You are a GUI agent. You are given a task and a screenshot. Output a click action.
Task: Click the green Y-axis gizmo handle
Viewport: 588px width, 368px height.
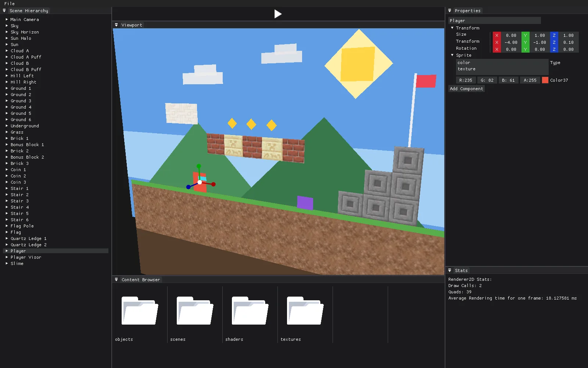coord(199,166)
